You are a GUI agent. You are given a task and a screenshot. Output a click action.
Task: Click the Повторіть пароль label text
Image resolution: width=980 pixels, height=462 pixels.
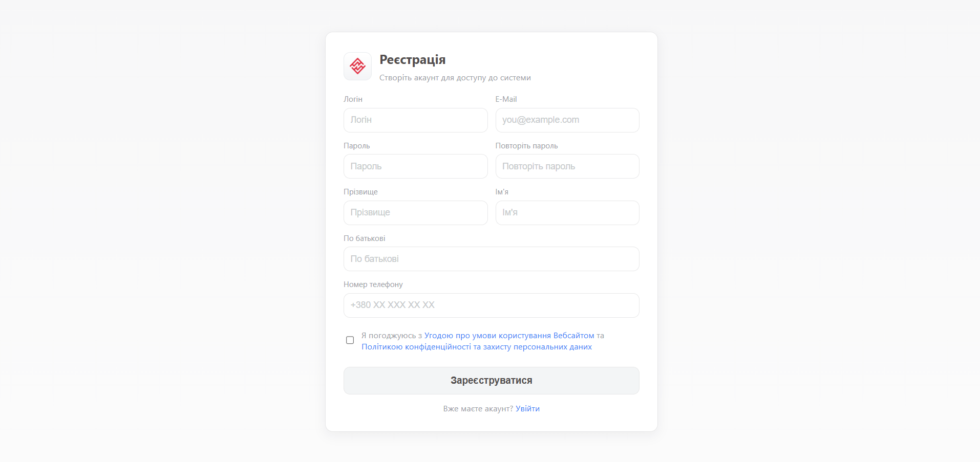[x=526, y=146]
